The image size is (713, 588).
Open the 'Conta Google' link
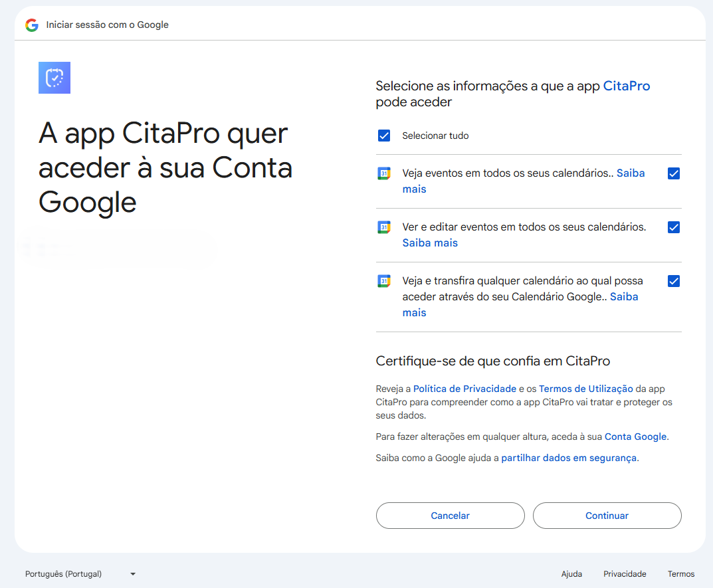(x=636, y=437)
